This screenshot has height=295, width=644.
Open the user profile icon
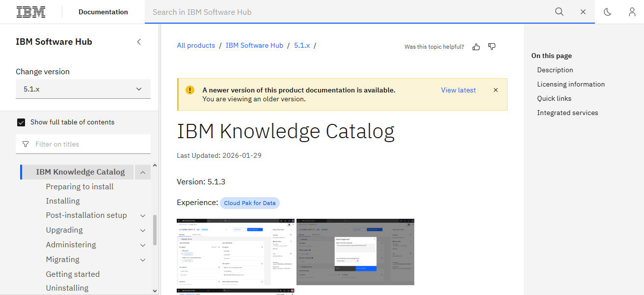click(x=632, y=12)
